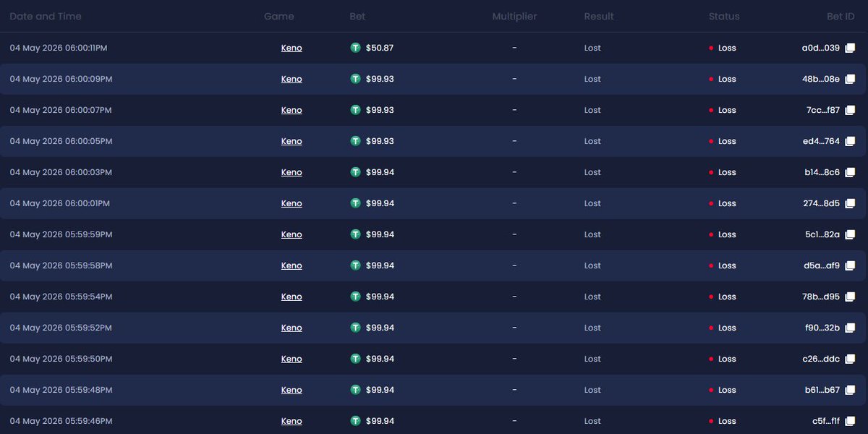The image size is (868, 434).
Task: Click Tether icon in 05:59:58PM row
Action: point(355,265)
